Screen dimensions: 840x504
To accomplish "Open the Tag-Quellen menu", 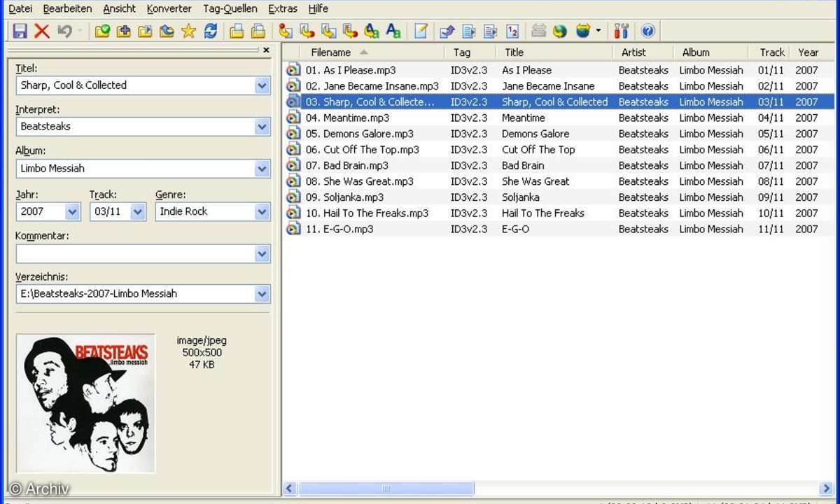I will click(x=230, y=9).
